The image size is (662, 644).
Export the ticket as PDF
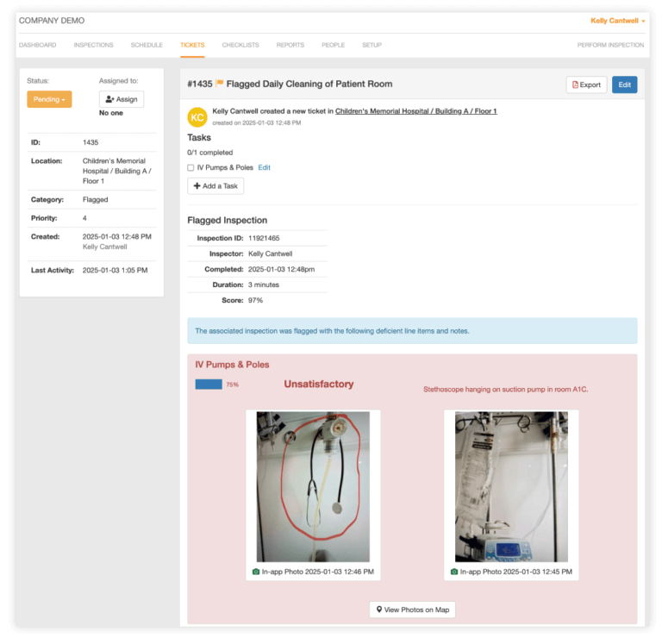586,84
